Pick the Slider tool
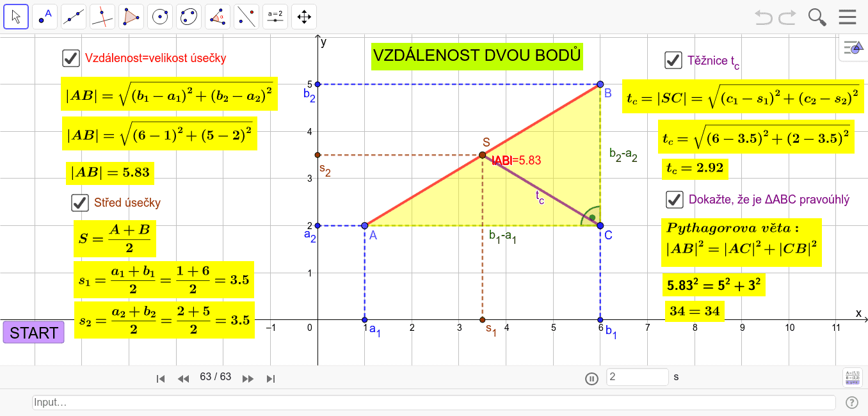Image resolution: width=868 pixels, height=416 pixels. [275, 17]
